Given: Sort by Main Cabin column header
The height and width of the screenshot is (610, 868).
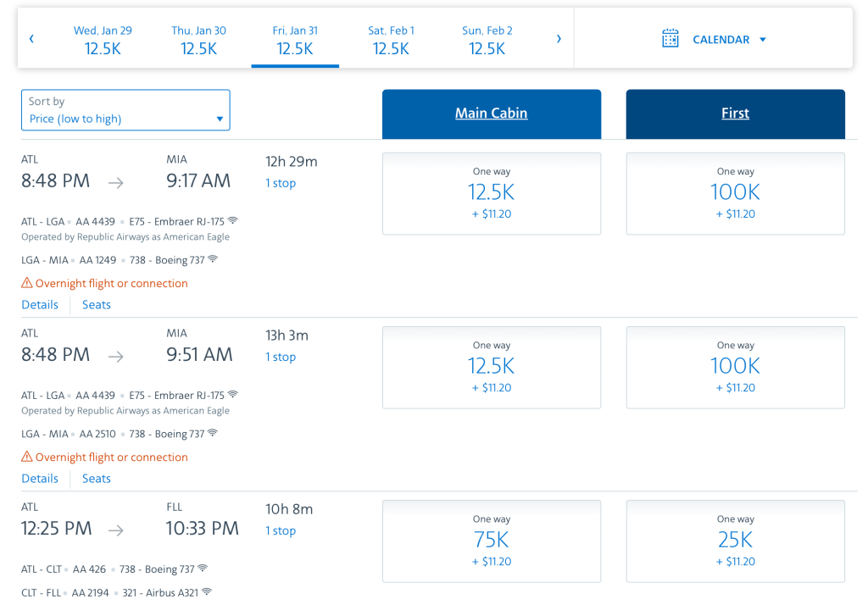Looking at the screenshot, I should click(491, 114).
